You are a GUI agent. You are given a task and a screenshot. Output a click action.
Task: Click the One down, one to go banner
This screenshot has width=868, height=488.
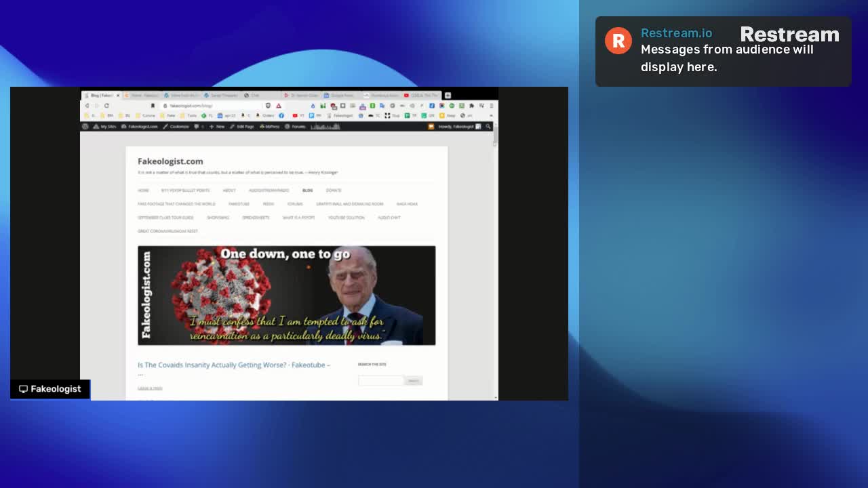(286, 296)
